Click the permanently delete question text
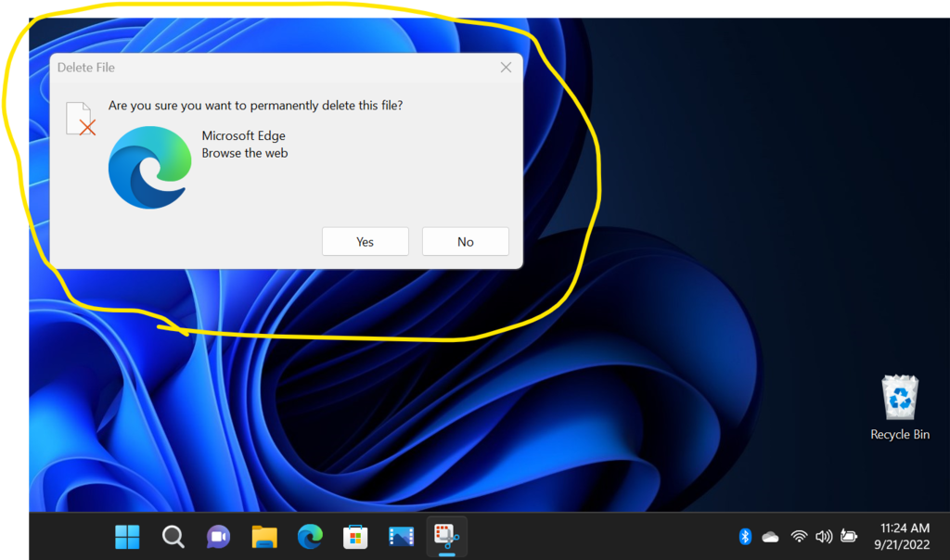This screenshot has width=950, height=560. tap(255, 106)
